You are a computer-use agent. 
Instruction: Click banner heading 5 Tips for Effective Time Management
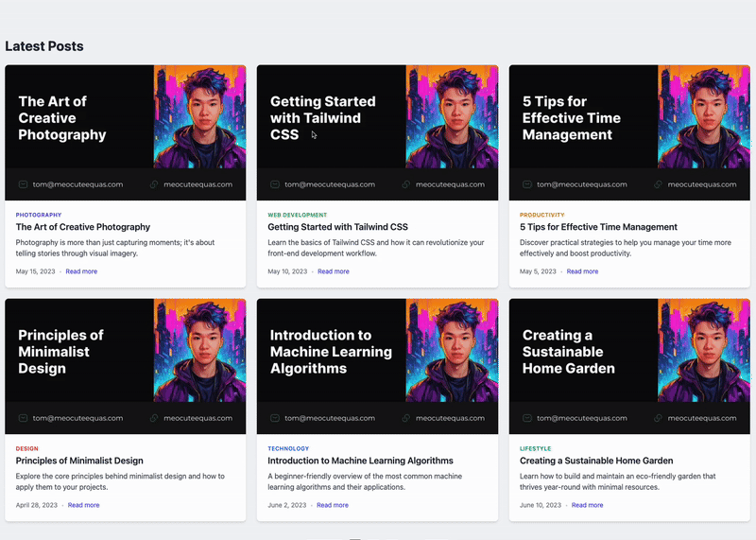pos(572,118)
